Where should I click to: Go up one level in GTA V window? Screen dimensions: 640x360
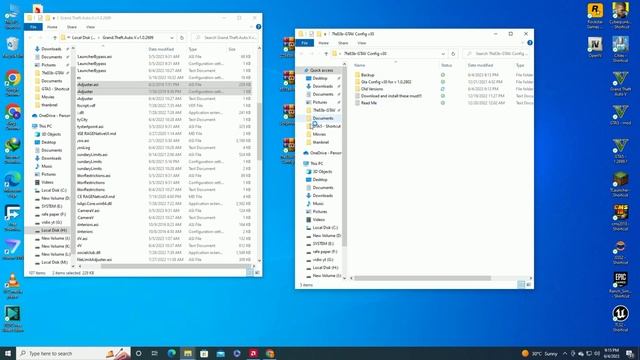(55, 38)
